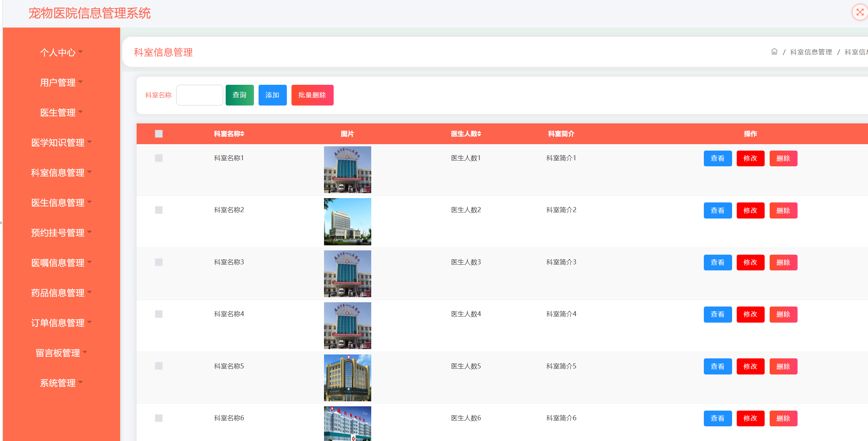Focus the 科室名称 search input field
Screen dimensions: 868x441
coord(200,95)
